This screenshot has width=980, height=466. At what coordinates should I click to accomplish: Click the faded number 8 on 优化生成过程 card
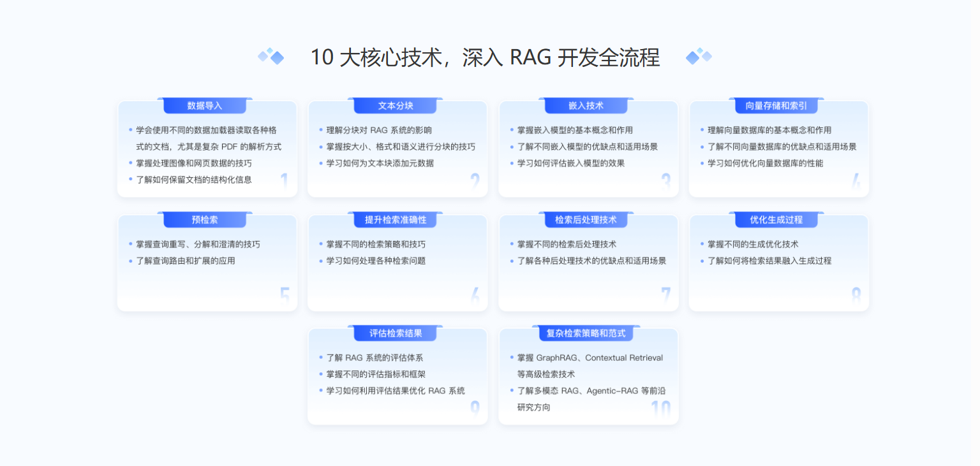856,296
